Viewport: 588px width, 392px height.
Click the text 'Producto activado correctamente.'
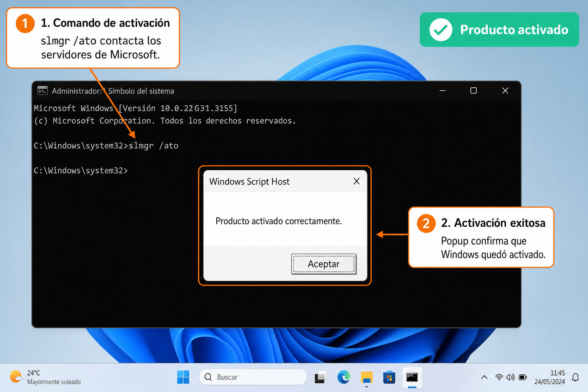[279, 221]
